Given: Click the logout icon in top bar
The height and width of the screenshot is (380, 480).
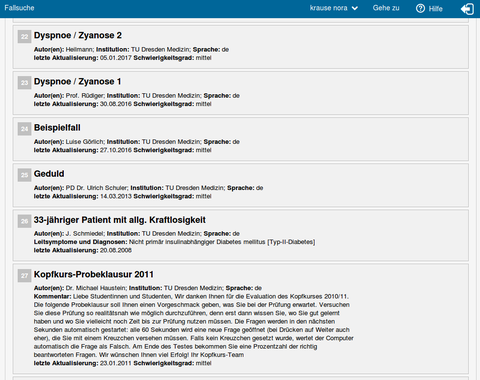Looking at the screenshot, I should point(467,9).
